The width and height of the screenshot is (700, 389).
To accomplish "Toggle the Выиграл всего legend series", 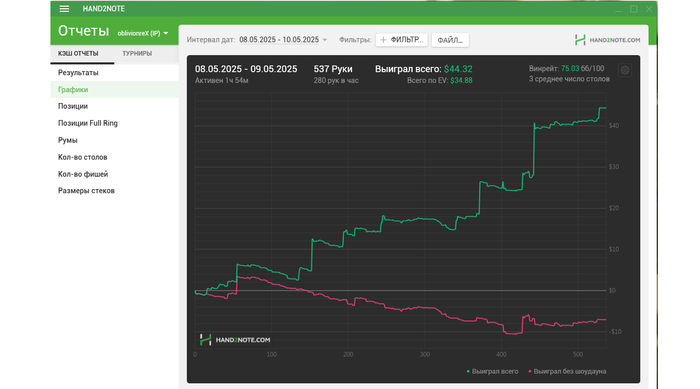I will (x=492, y=371).
